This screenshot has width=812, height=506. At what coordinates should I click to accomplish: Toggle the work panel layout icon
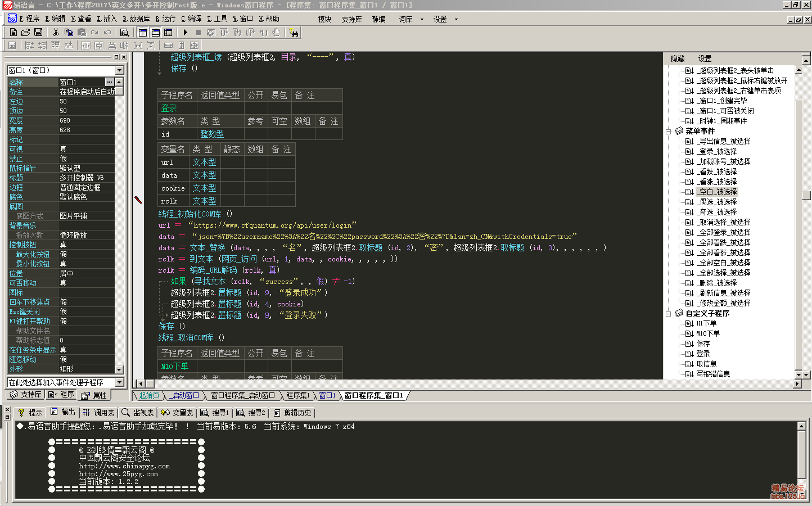pyautogui.click(x=143, y=33)
